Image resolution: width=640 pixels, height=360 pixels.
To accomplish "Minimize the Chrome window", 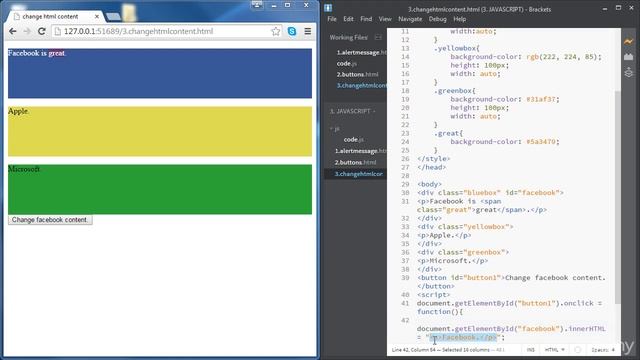I will pyautogui.click(x=273, y=5).
